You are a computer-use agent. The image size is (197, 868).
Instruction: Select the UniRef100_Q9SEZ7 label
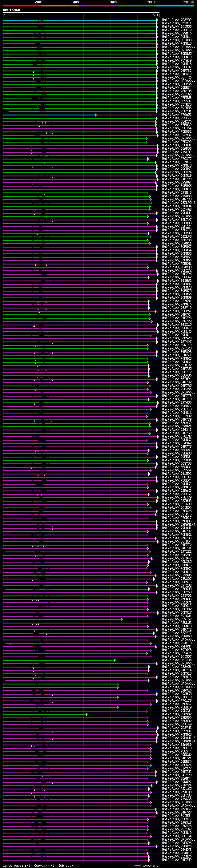coord(176,118)
